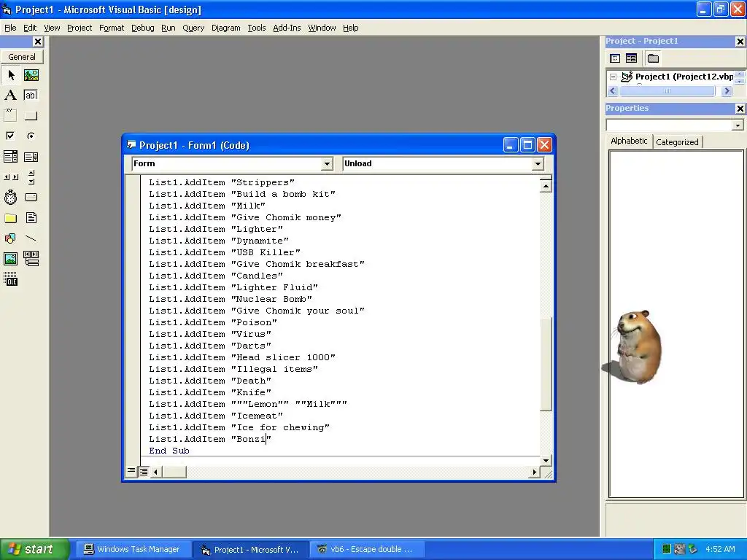The height and width of the screenshot is (560, 747).
Task: Select the ComboBox control tool
Action: pos(10,156)
